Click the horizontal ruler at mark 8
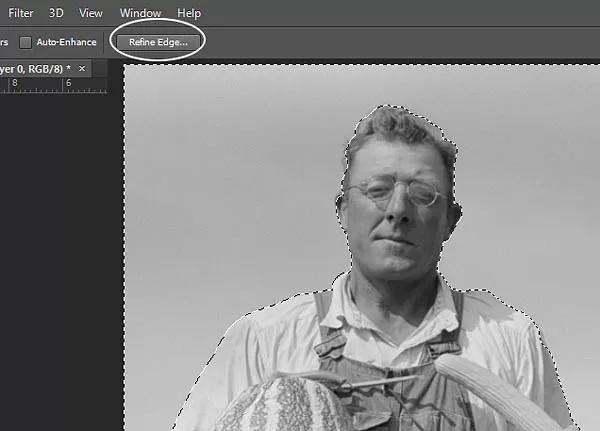Viewport: 600px width, 431px height. click(x=15, y=83)
